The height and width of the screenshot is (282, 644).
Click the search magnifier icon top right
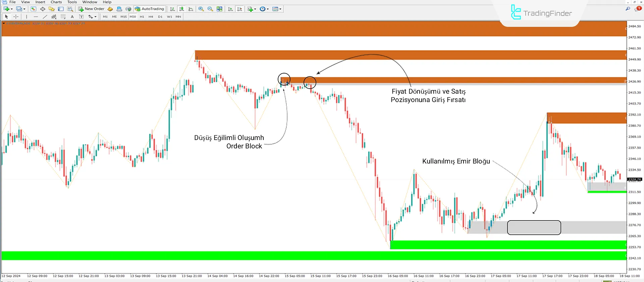point(628,9)
